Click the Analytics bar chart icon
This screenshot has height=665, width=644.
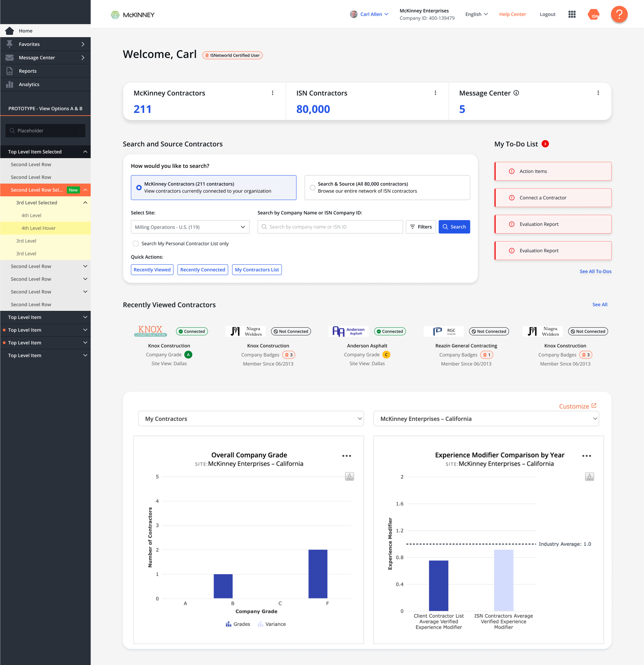(x=9, y=84)
